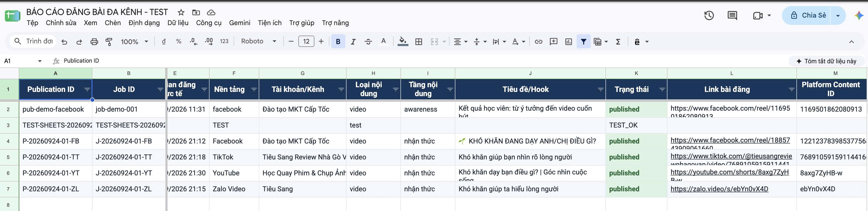Check cloud save status icon

pos(211,12)
